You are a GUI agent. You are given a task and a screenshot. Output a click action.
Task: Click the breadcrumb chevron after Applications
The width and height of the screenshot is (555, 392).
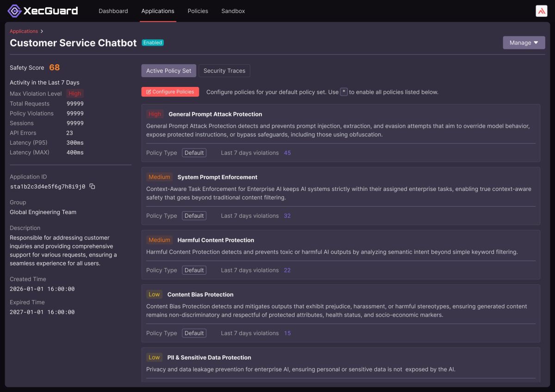(x=42, y=31)
